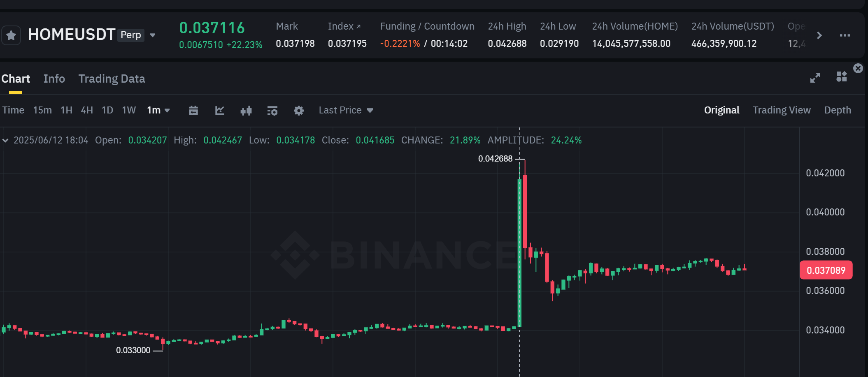Viewport: 868px width, 377px height.
Task: Click the 0.040000 axis label
Action: [825, 212]
